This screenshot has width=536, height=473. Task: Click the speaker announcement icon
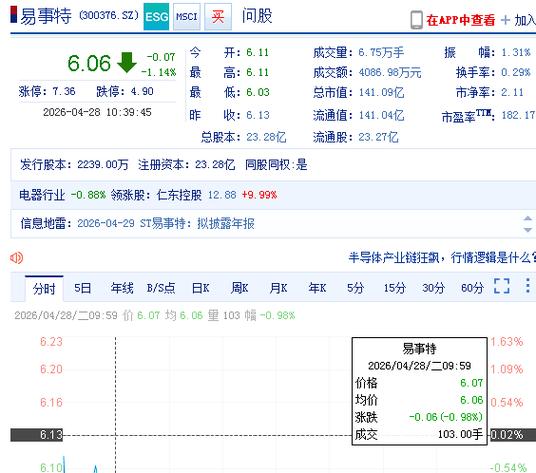[x=16, y=257]
